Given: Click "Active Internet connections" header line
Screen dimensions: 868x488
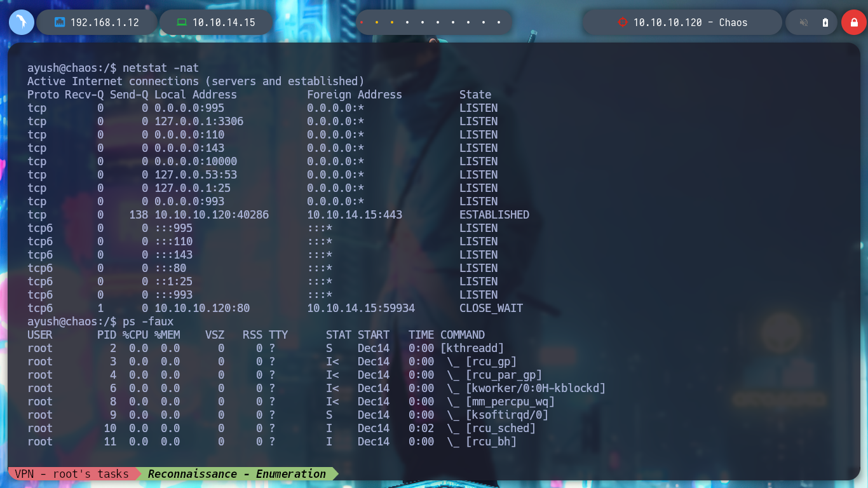Looking at the screenshot, I should [196, 81].
